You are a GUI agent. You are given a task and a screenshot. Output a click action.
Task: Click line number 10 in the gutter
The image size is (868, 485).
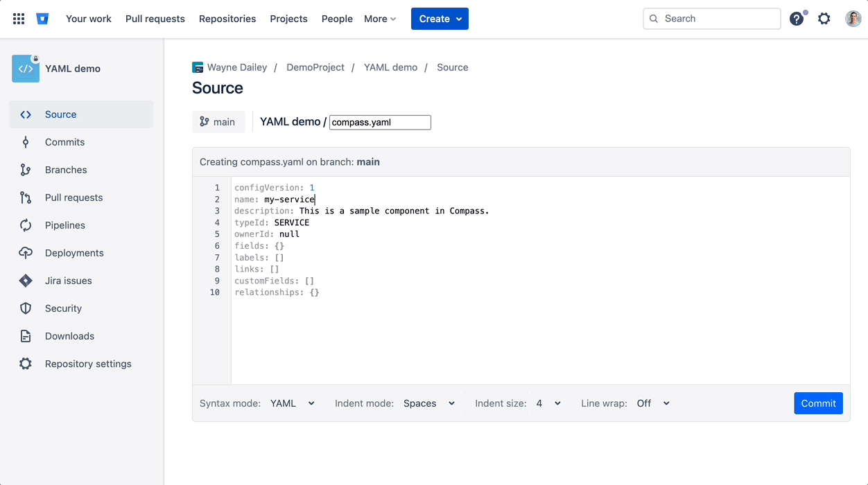coord(215,292)
